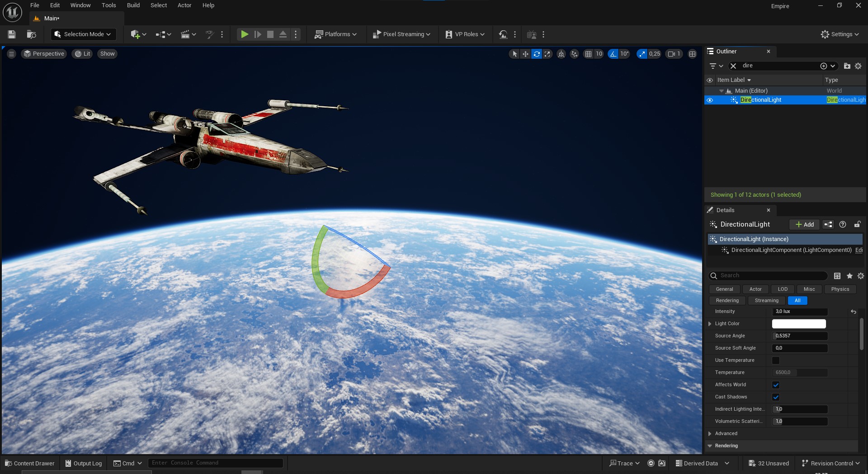Viewport: 868px width, 474px height.
Task: Click the Stop playback square icon
Action: pos(270,34)
